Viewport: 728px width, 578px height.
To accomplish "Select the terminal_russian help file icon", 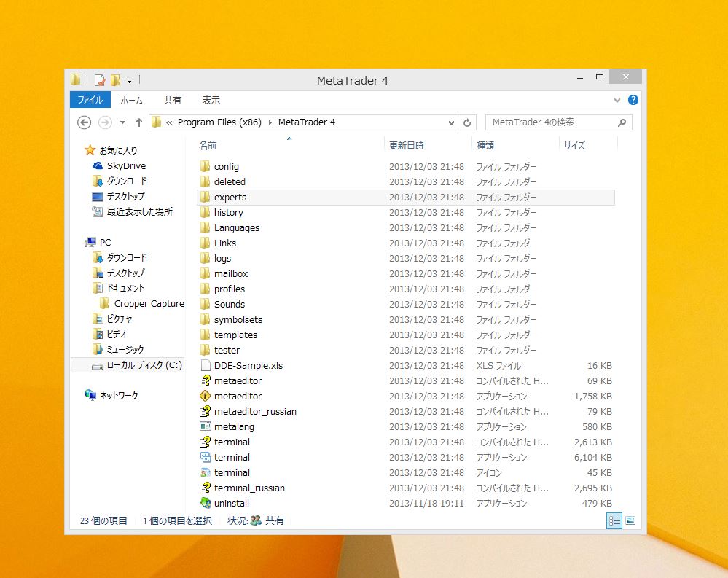I will 206,488.
